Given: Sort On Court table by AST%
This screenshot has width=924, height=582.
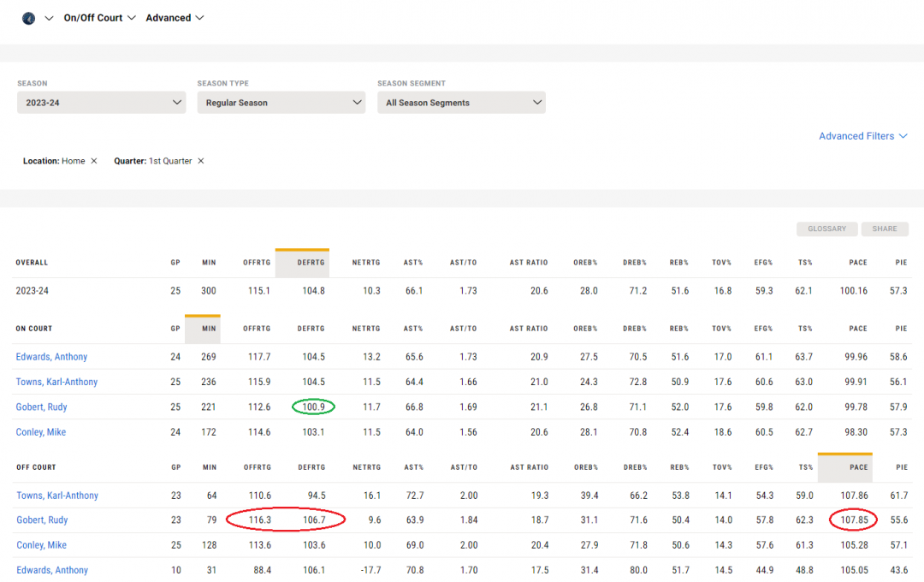Looking at the screenshot, I should click(413, 329).
